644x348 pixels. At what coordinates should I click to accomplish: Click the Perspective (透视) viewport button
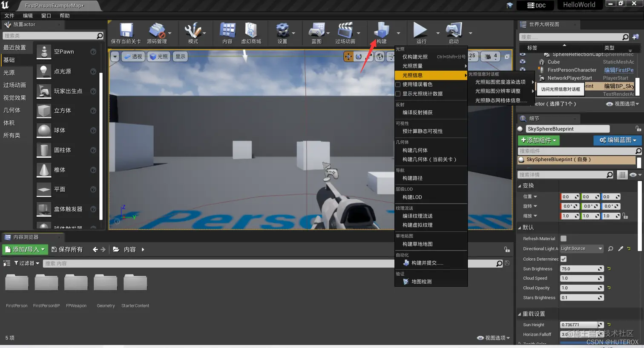(x=132, y=57)
